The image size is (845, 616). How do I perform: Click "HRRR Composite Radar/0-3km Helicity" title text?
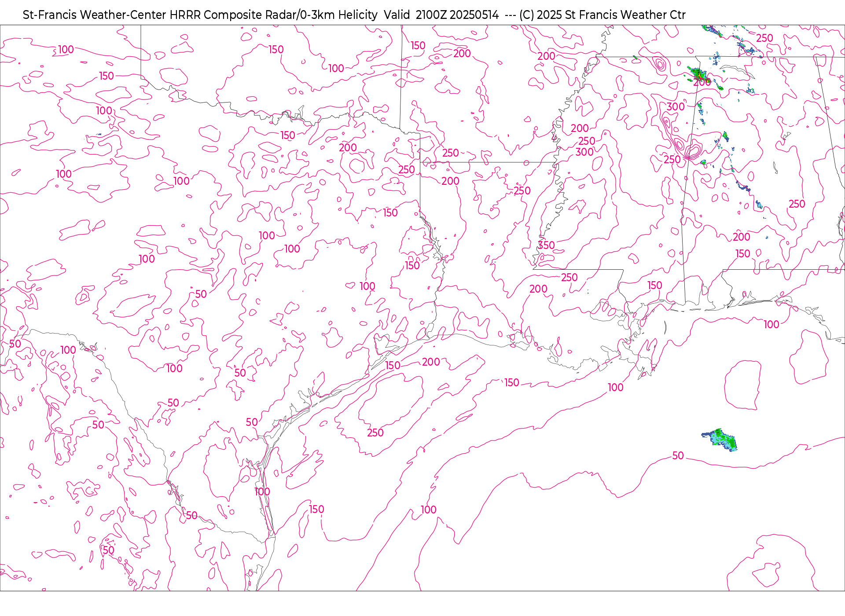tap(273, 15)
